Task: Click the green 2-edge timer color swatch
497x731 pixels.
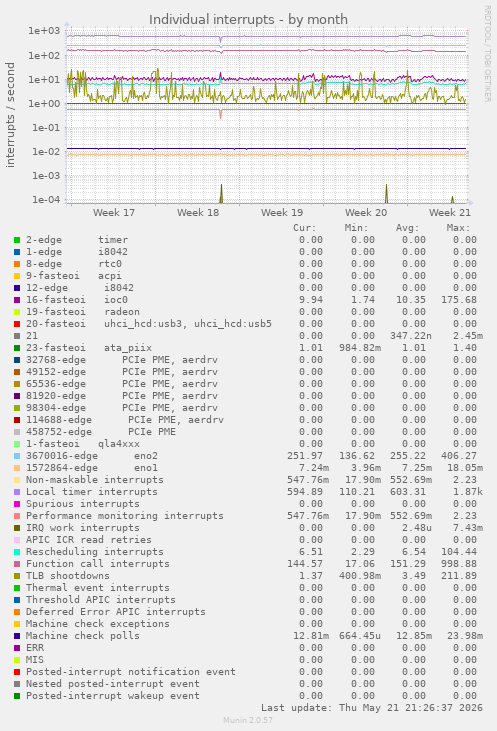Action: click(17, 240)
